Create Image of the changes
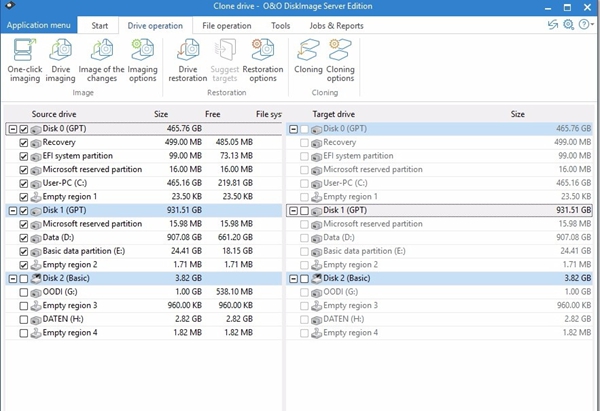600x411 pixels. (x=101, y=60)
